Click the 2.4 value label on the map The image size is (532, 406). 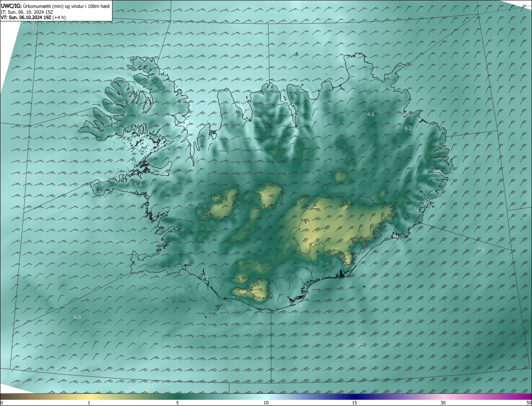265,197
